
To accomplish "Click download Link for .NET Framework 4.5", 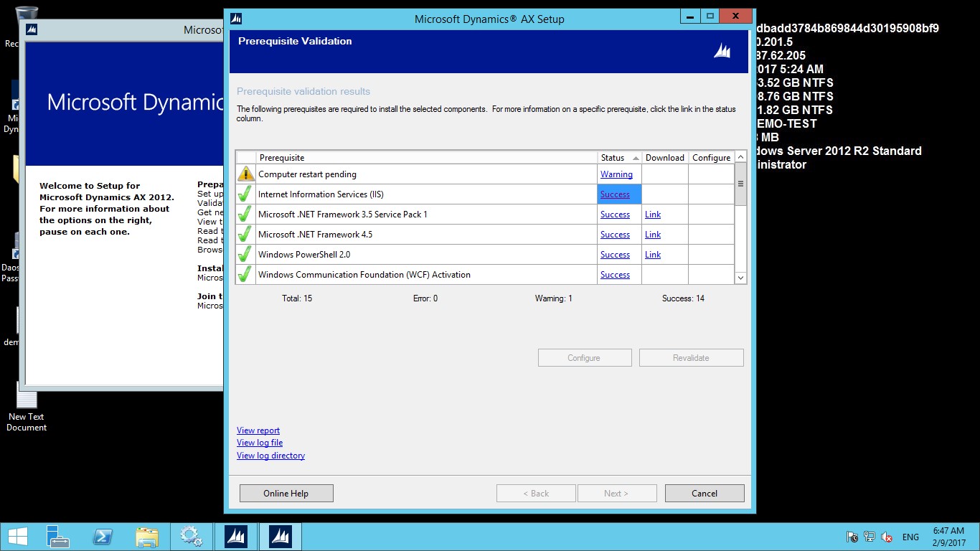I will [x=653, y=235].
